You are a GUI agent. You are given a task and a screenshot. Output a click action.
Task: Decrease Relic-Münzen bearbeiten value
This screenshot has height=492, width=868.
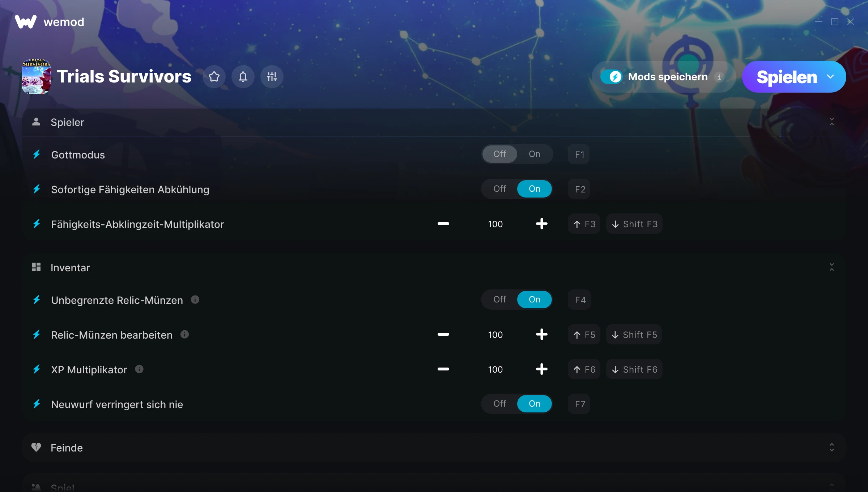point(443,335)
